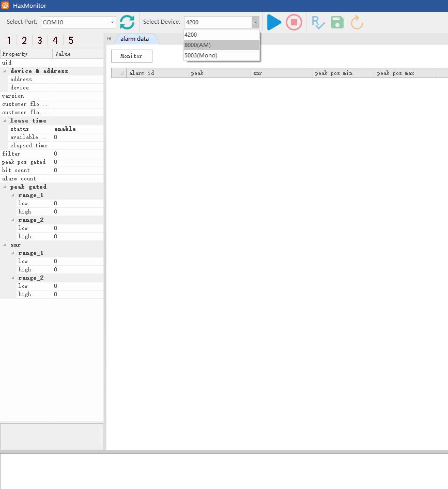Select the uid property row
The width and height of the screenshot is (448, 489).
click(52, 63)
